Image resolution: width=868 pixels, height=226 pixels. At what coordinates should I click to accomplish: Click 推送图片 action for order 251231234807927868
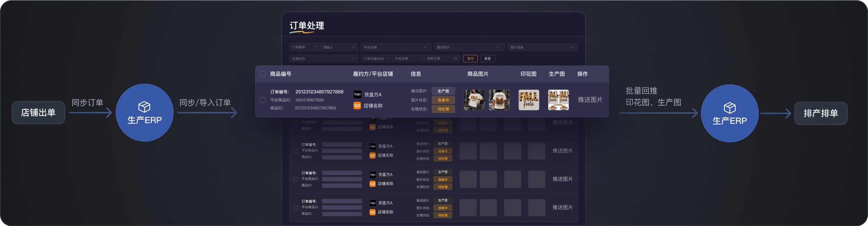590,100
